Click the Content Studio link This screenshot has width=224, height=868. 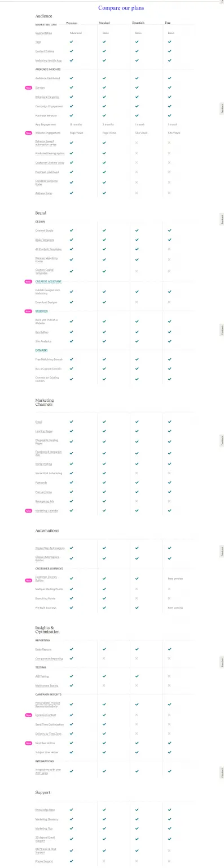(45, 231)
